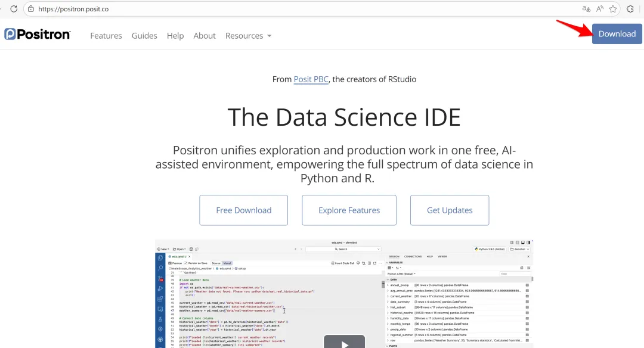Click the split editor icon in demo editor toolbar

(x=369, y=263)
